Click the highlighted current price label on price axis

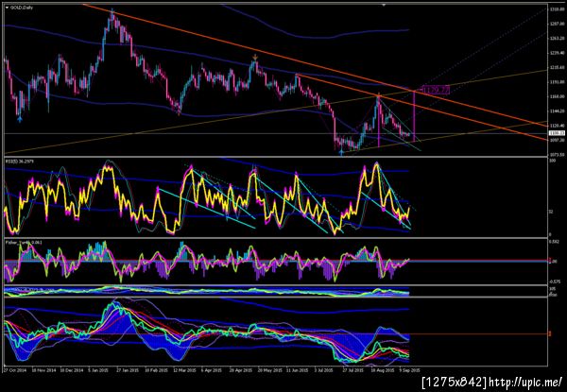(555, 133)
